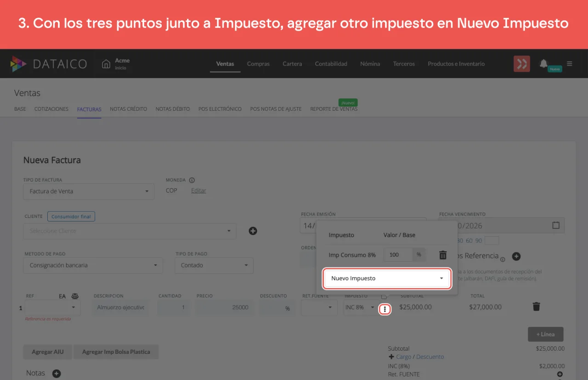The height and width of the screenshot is (380, 588).
Task: Open the Acme home icon
Action: click(x=106, y=64)
